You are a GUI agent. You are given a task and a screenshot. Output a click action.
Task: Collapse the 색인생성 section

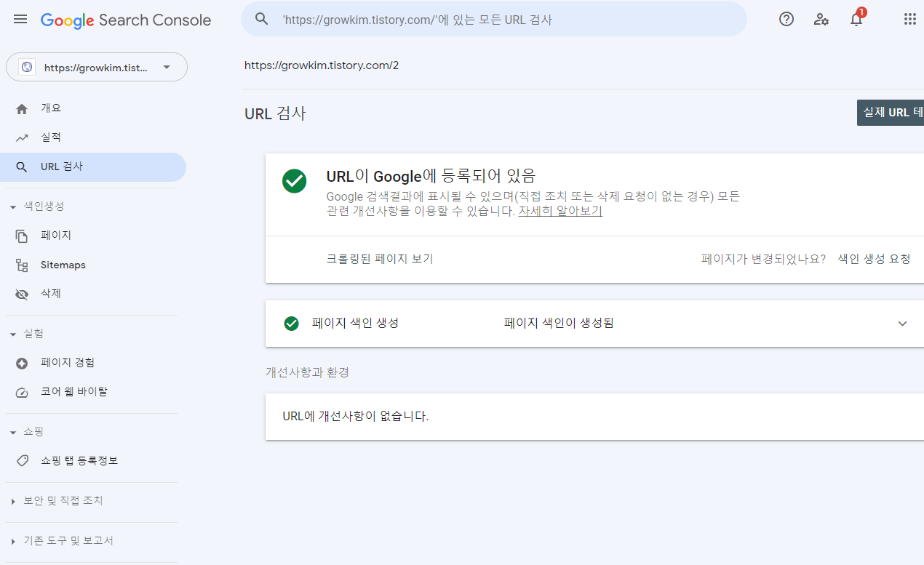tap(13, 207)
